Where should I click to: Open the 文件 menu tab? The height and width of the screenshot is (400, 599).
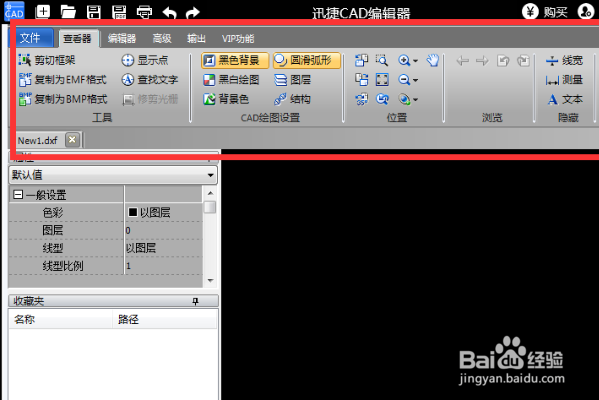click(x=31, y=38)
